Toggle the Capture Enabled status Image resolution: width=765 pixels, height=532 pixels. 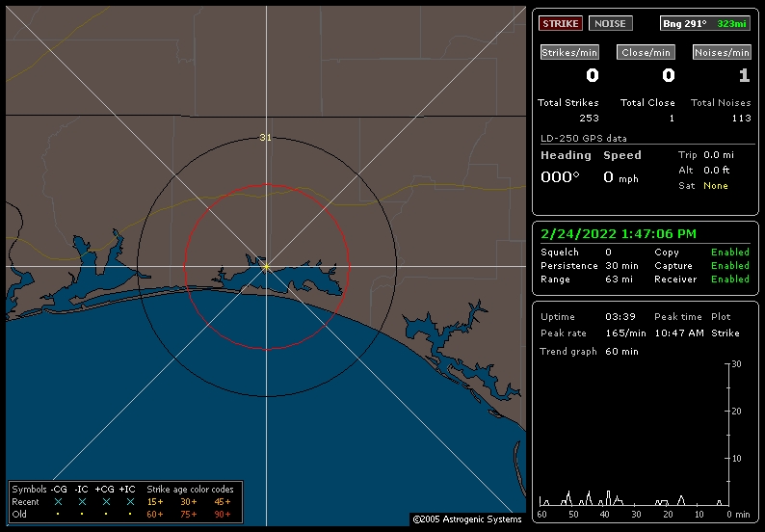pyautogui.click(x=729, y=266)
